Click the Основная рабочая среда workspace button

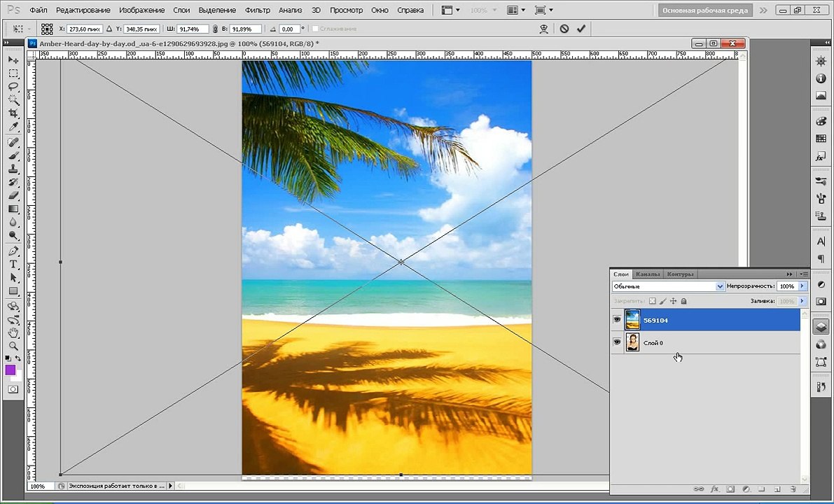(705, 10)
